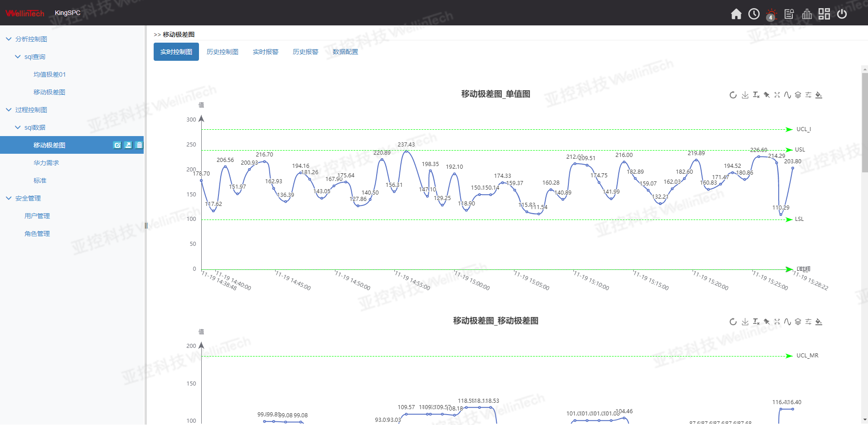Image resolution: width=868 pixels, height=425 pixels.
Task: Click the 移动极差图_单值图 chart title
Action: coord(495,94)
